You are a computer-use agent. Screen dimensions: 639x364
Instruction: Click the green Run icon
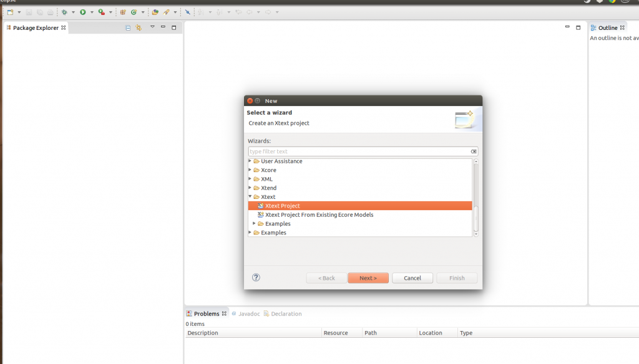pyautogui.click(x=83, y=12)
